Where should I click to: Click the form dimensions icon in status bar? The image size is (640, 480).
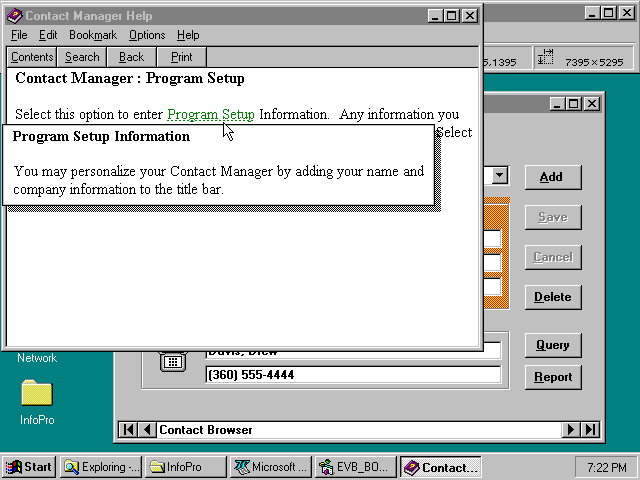tap(546, 59)
